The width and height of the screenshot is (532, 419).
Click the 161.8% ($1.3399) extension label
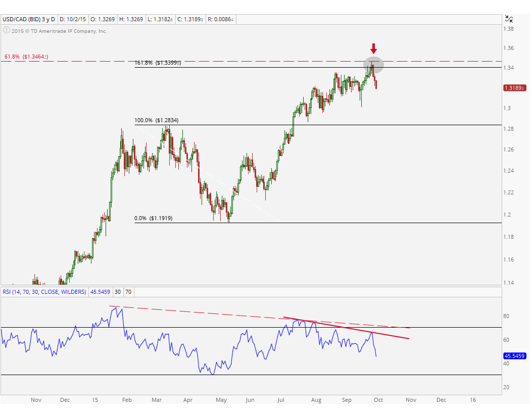158,63
